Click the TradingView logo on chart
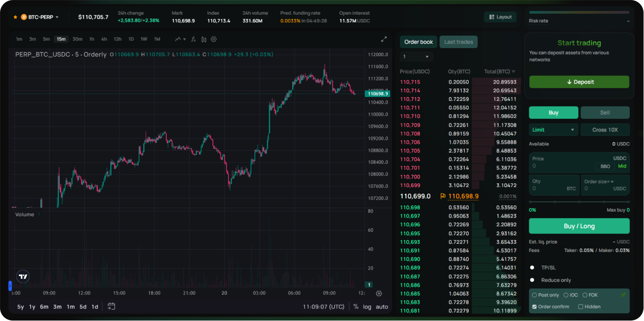The height and width of the screenshot is (321, 644). [x=23, y=277]
